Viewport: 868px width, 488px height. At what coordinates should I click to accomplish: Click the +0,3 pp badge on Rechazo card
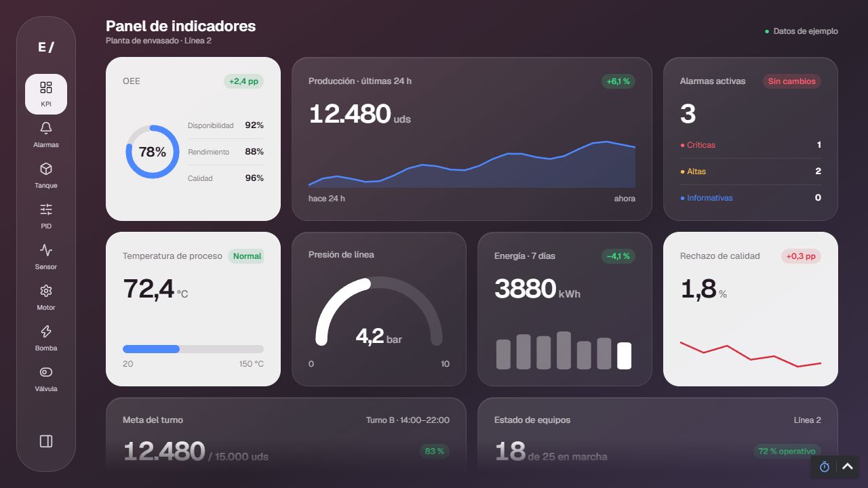(x=801, y=256)
